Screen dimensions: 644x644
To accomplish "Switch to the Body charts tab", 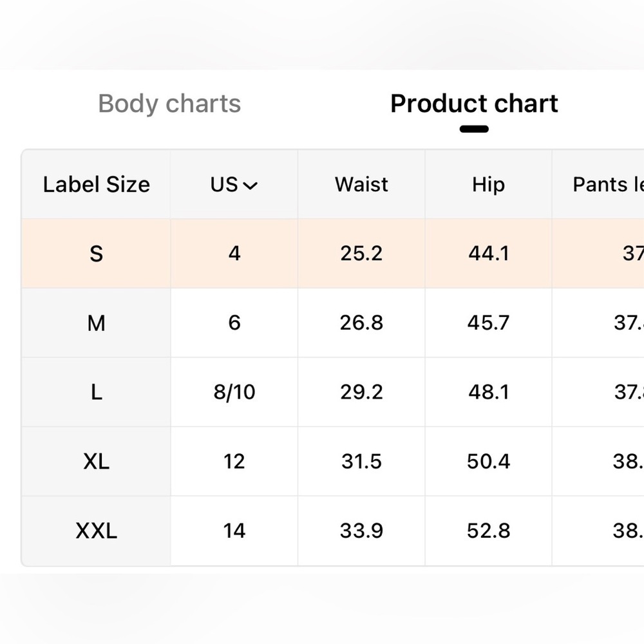I will pyautogui.click(x=169, y=104).
